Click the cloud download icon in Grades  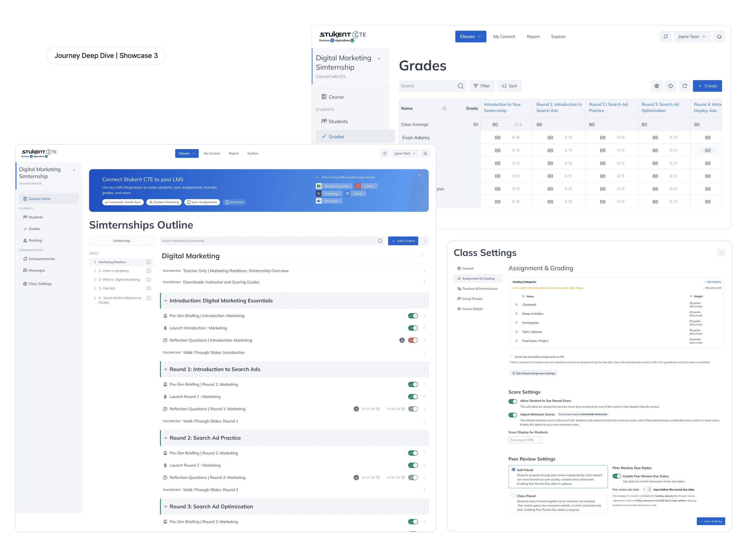pos(670,86)
